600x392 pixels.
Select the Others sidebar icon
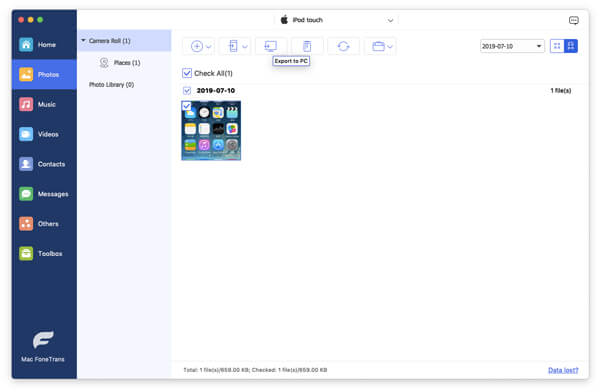[26, 224]
